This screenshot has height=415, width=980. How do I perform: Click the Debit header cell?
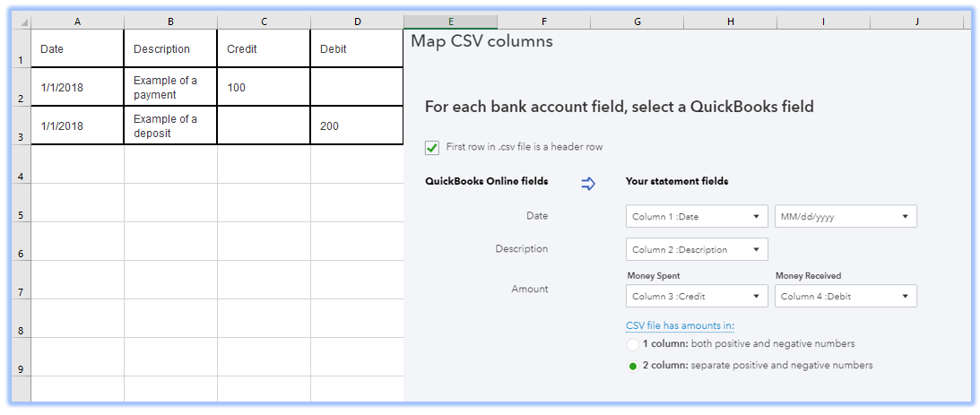coord(357,48)
